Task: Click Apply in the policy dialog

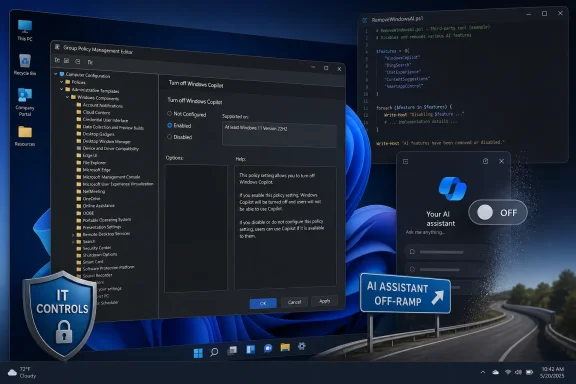Action: point(324,301)
